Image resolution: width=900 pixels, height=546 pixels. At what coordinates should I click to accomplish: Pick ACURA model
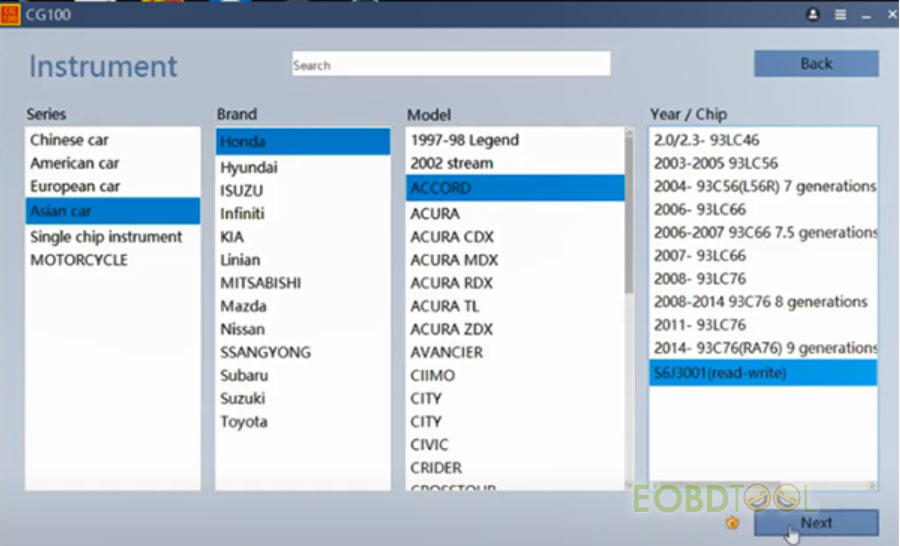[515, 214]
